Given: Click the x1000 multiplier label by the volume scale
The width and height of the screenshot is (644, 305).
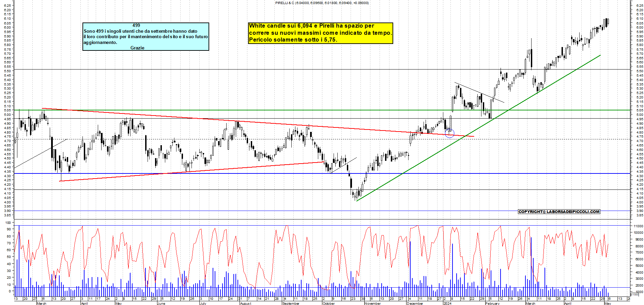Looking at the screenshot, I should [634, 294].
